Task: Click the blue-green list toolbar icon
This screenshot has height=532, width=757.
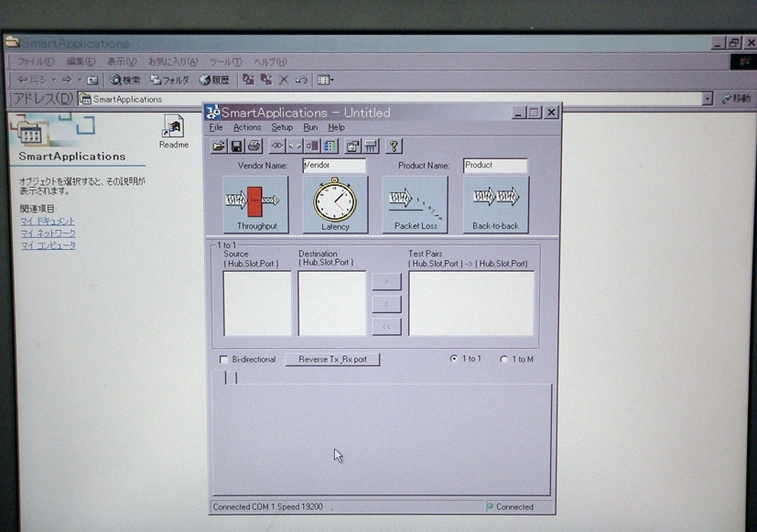Action: [330, 146]
